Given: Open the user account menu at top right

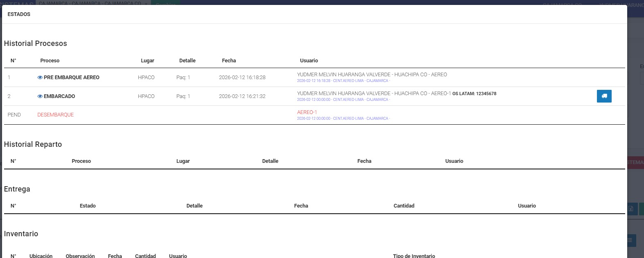Looking at the screenshot, I should [x=621, y=4].
